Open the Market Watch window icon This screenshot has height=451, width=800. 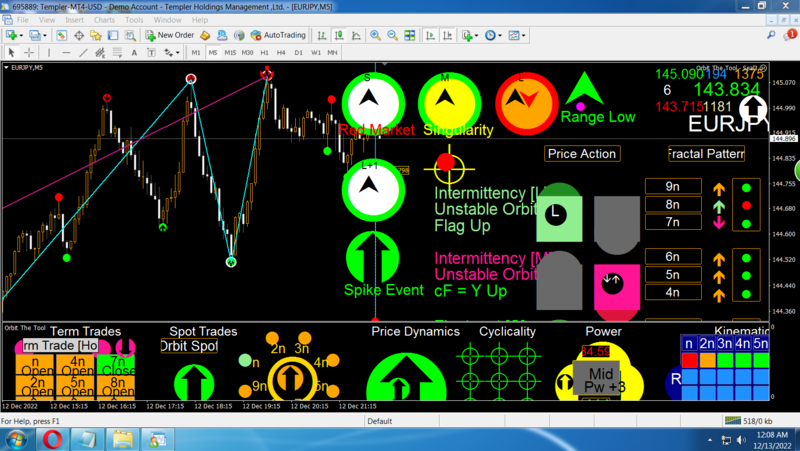[x=61, y=35]
